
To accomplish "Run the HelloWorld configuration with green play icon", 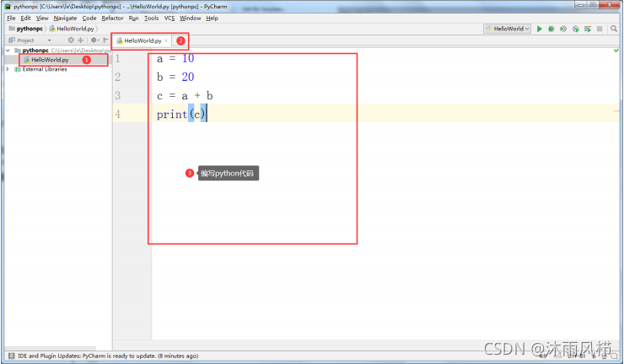I will tap(539, 29).
